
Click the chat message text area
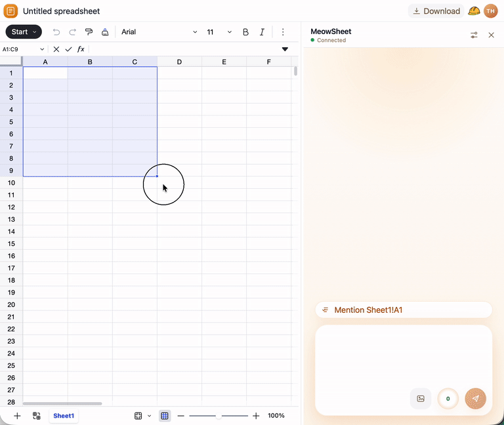coord(404,354)
